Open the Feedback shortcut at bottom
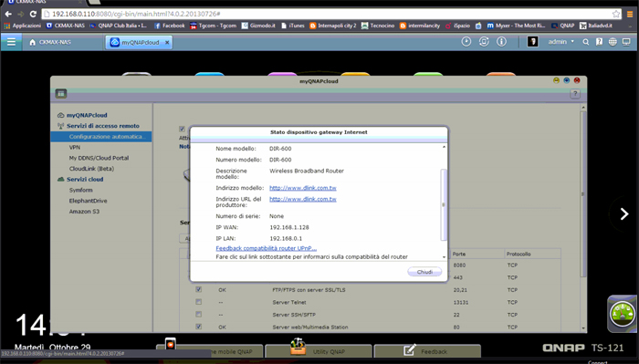Image resolution: width=639 pixels, height=364 pixels. pos(427,350)
